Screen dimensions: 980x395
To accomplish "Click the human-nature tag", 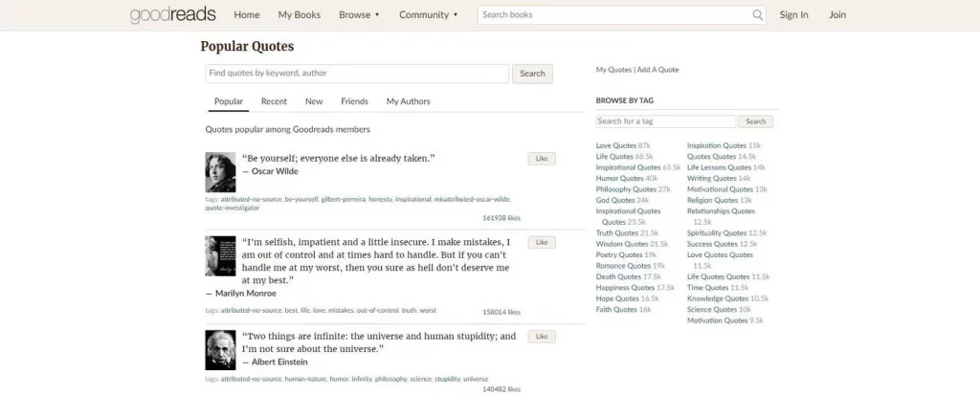I will coord(305,379).
